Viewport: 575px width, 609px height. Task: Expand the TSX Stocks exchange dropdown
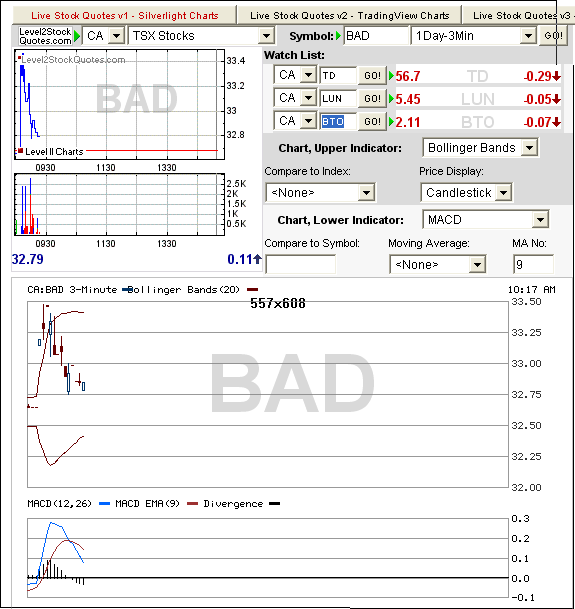(202, 36)
